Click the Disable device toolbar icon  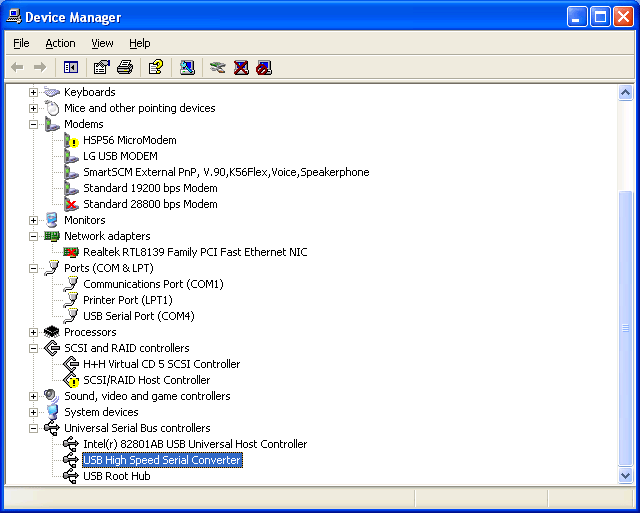[x=264, y=67]
